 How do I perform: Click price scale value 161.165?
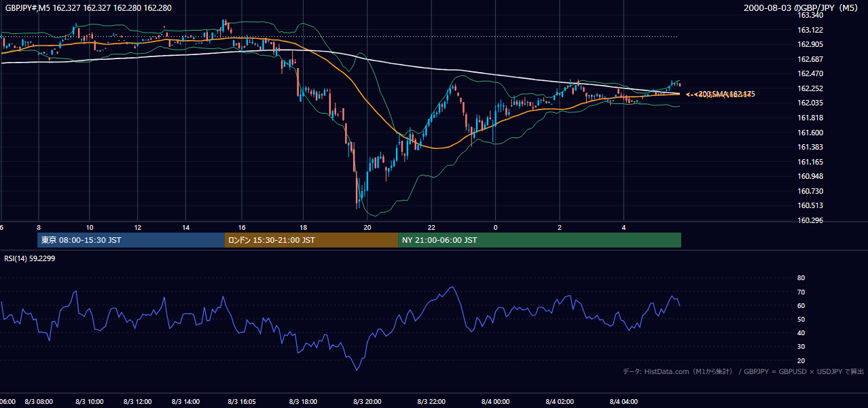[x=810, y=162]
